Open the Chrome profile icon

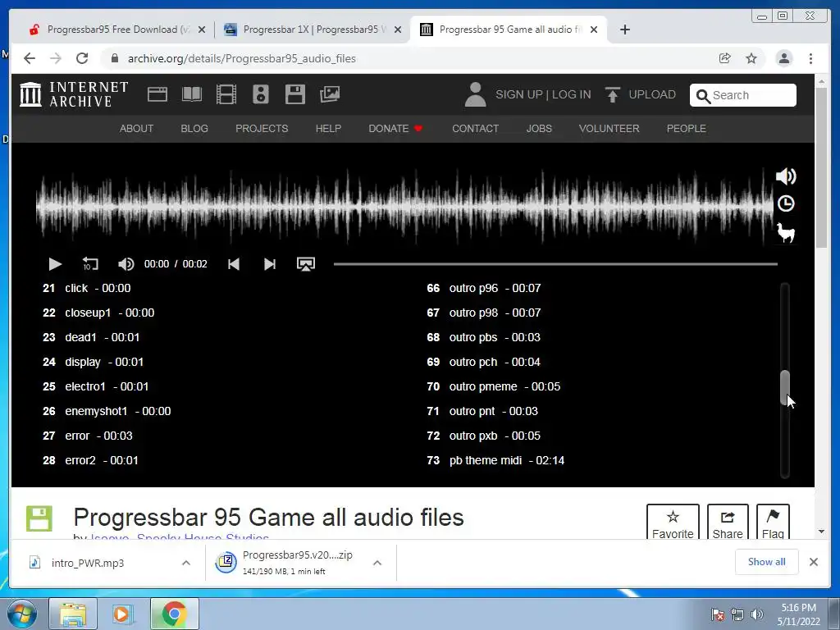pyautogui.click(x=784, y=58)
